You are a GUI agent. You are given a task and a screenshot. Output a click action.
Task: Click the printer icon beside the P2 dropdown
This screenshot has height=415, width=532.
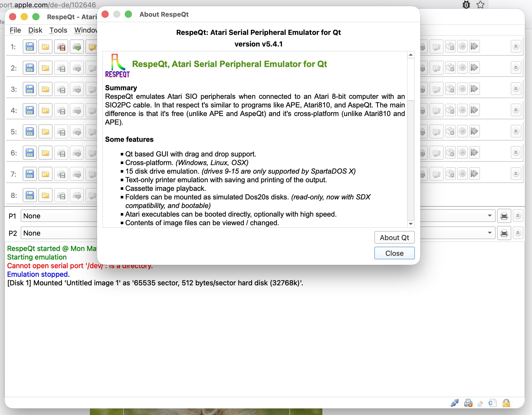[x=504, y=233]
